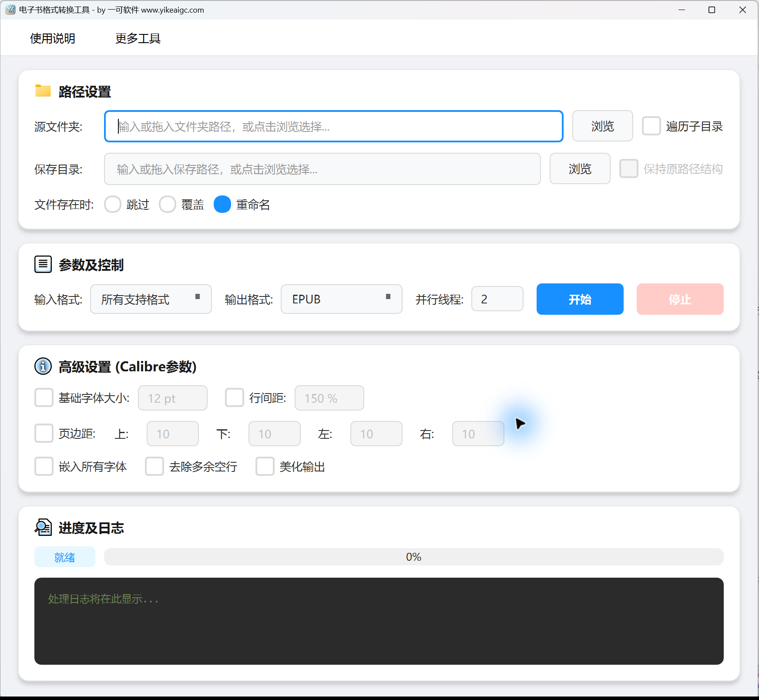Enable the 美化输出 checkbox
759x700 pixels.
pyautogui.click(x=265, y=466)
